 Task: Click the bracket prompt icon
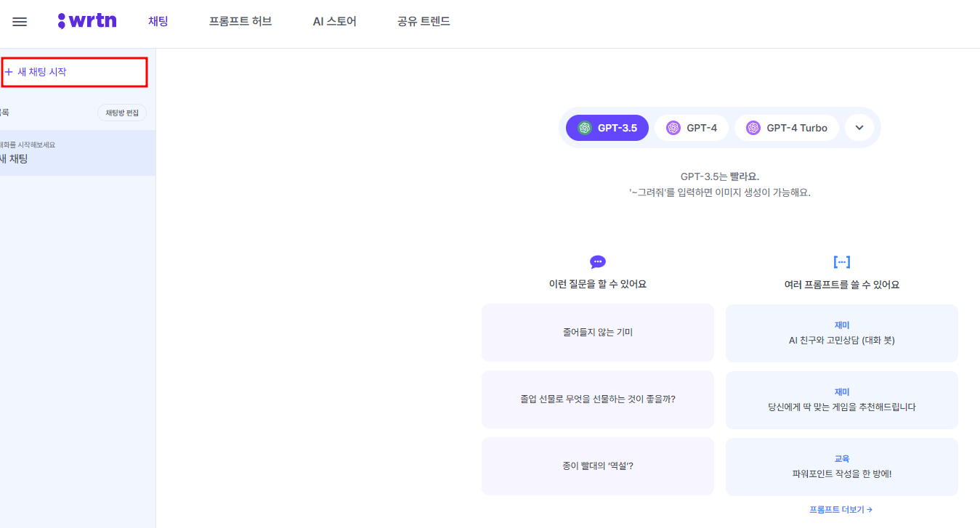click(x=842, y=262)
